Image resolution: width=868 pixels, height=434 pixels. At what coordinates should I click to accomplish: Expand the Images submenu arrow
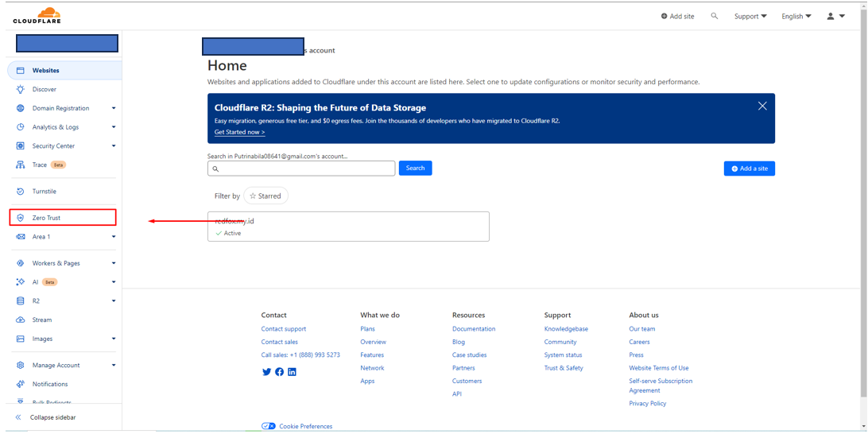click(x=114, y=339)
